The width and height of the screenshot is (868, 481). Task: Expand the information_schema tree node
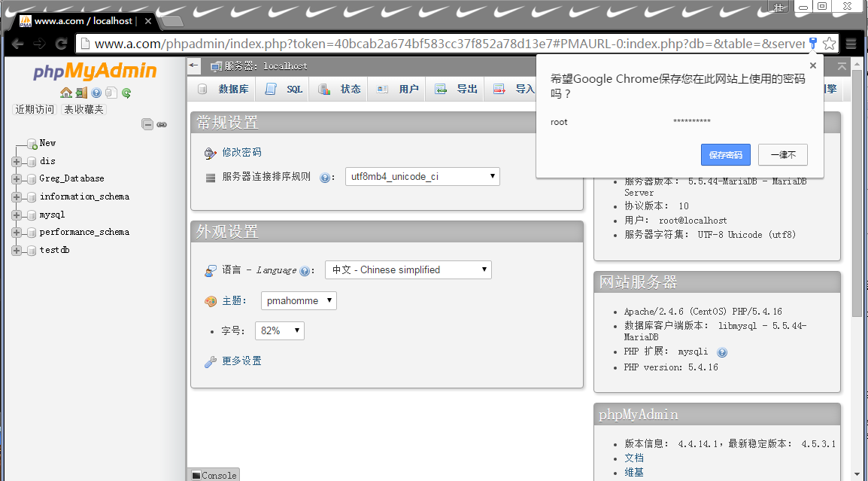tap(17, 197)
